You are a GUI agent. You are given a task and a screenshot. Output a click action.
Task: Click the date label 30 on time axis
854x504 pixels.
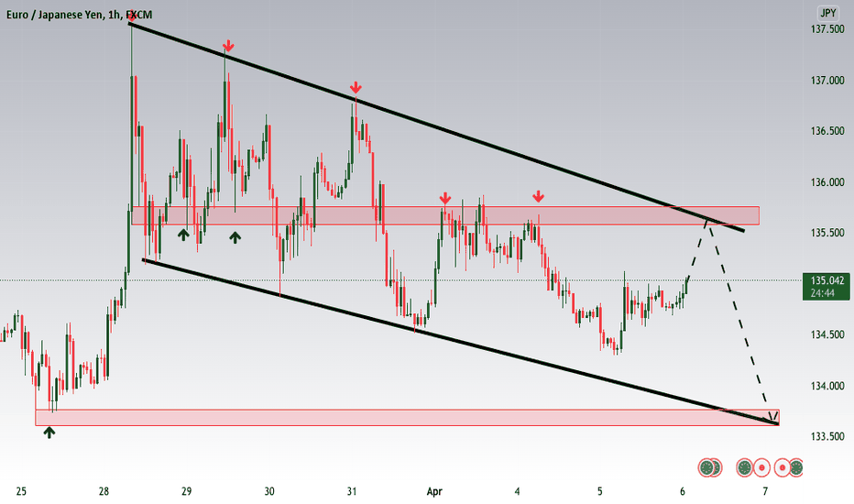tap(269, 491)
